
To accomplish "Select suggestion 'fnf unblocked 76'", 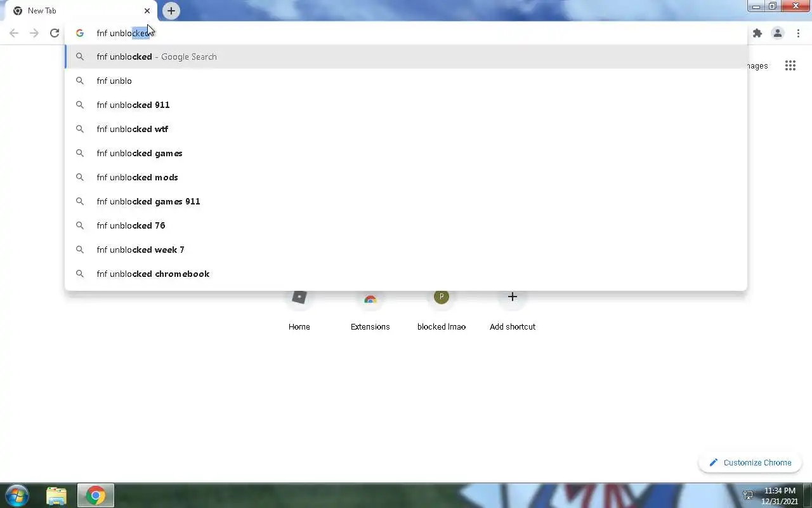I will tap(406, 225).
